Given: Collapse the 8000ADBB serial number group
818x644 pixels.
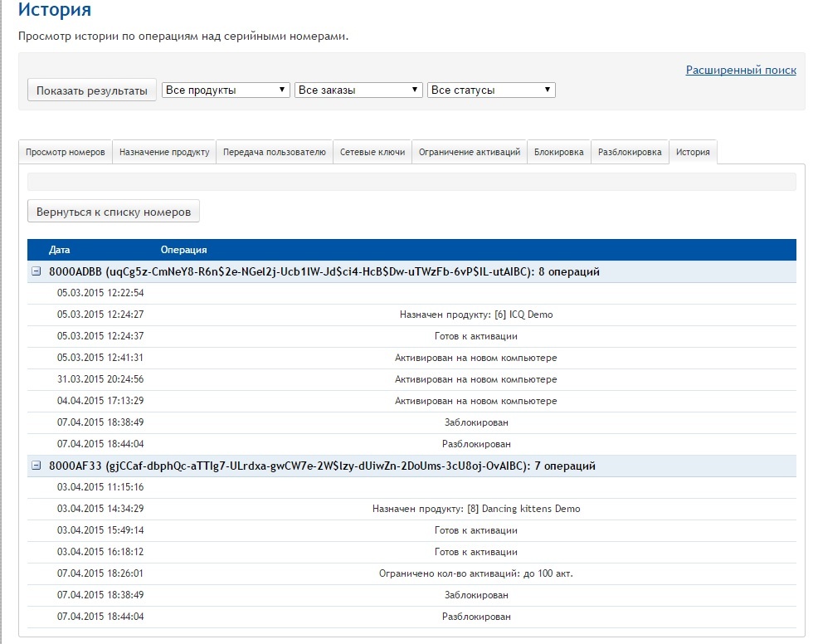Looking at the screenshot, I should click(x=36, y=271).
